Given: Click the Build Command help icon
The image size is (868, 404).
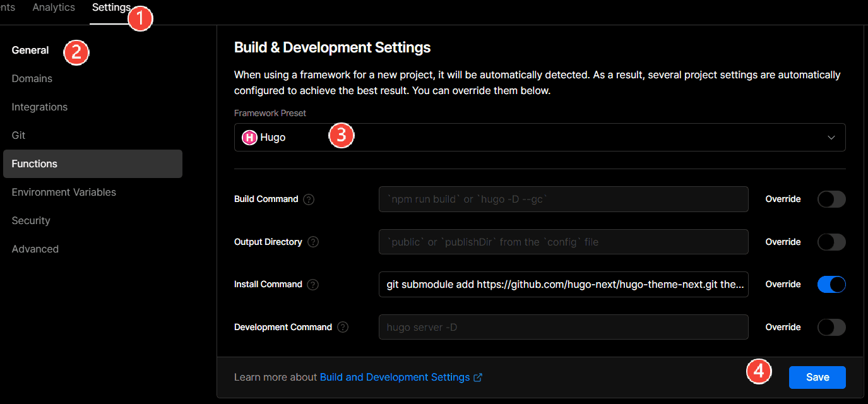Looking at the screenshot, I should [309, 199].
